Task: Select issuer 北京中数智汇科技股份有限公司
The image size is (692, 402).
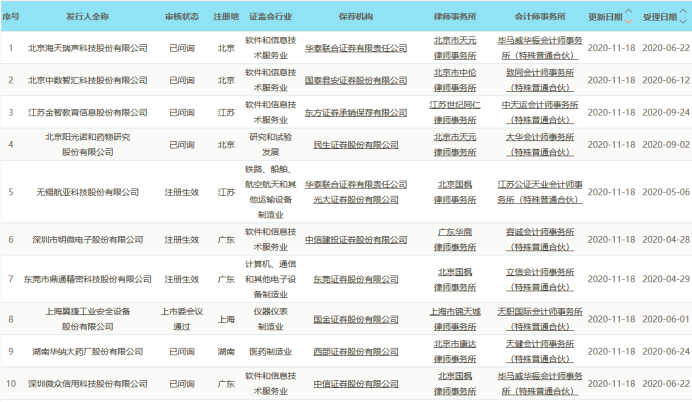Action: [x=87, y=80]
